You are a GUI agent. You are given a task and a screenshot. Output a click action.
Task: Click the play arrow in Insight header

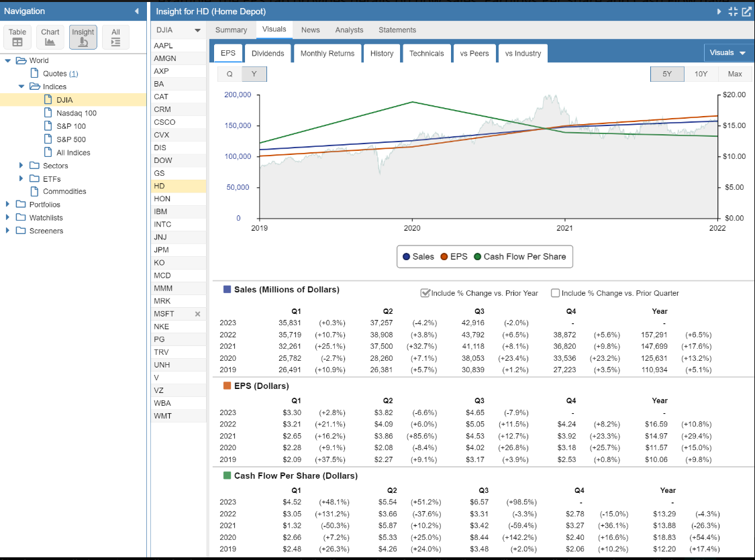(x=719, y=11)
